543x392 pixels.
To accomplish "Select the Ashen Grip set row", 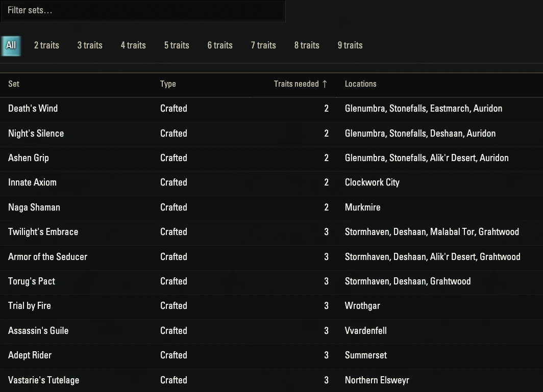I will pyautogui.click(x=271, y=159).
